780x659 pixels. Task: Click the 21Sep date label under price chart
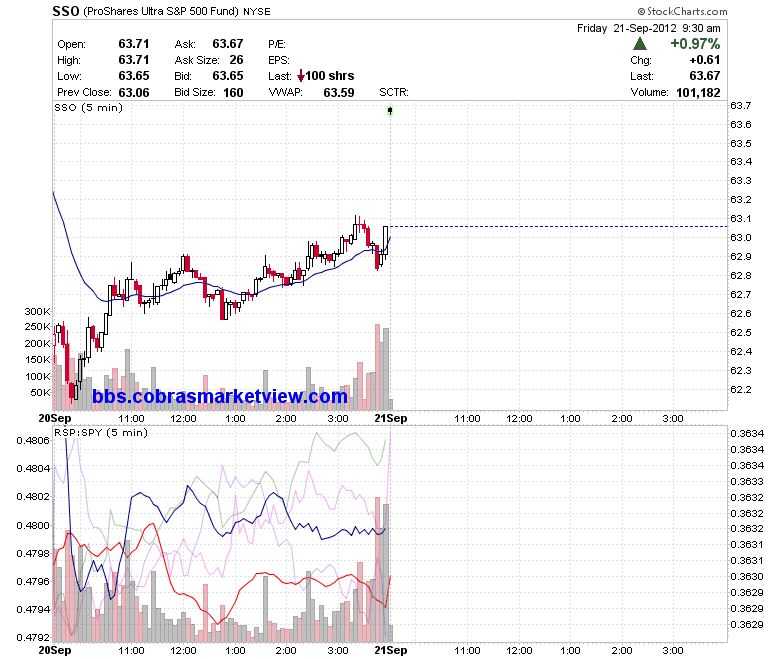[x=390, y=418]
